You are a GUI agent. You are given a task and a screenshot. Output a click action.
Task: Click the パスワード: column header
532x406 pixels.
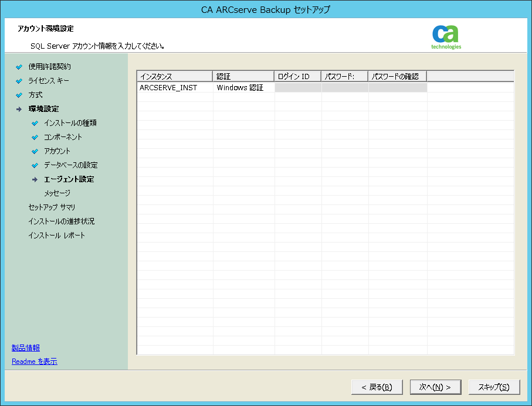[345, 76]
